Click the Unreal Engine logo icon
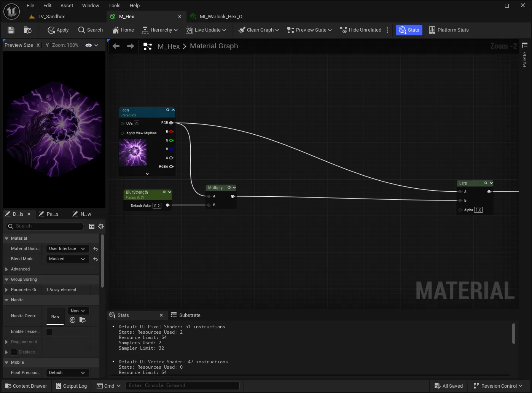532x393 pixels. [x=12, y=11]
